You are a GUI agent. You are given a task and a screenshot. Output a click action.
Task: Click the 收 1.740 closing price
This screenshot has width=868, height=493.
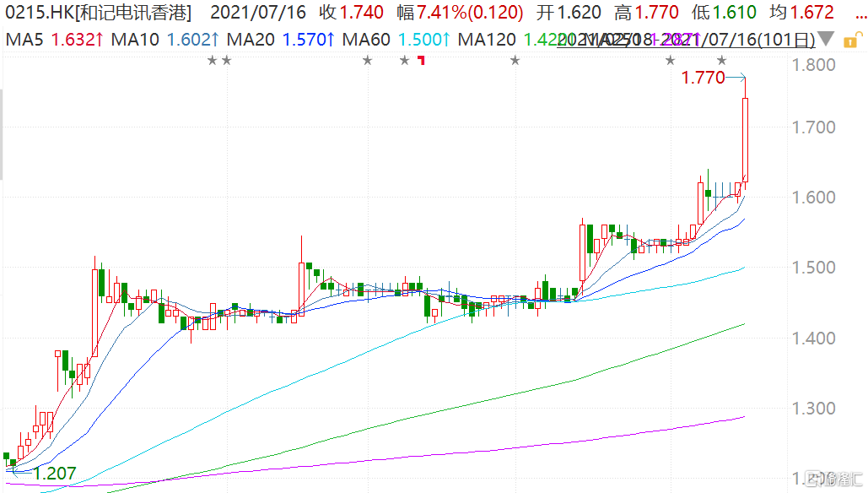click(351, 13)
